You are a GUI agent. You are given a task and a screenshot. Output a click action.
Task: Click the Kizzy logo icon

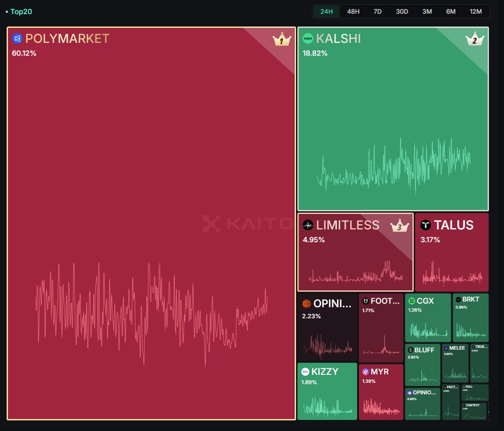(306, 372)
